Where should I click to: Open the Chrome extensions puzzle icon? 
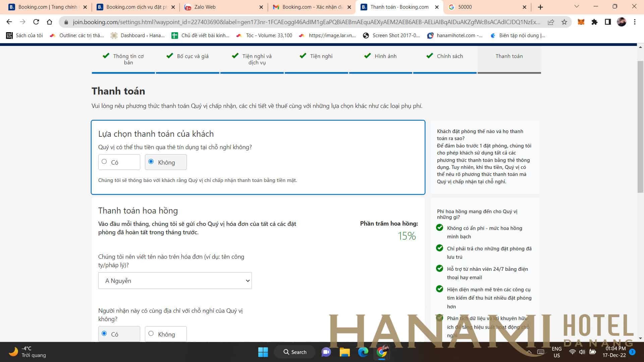[x=594, y=22]
